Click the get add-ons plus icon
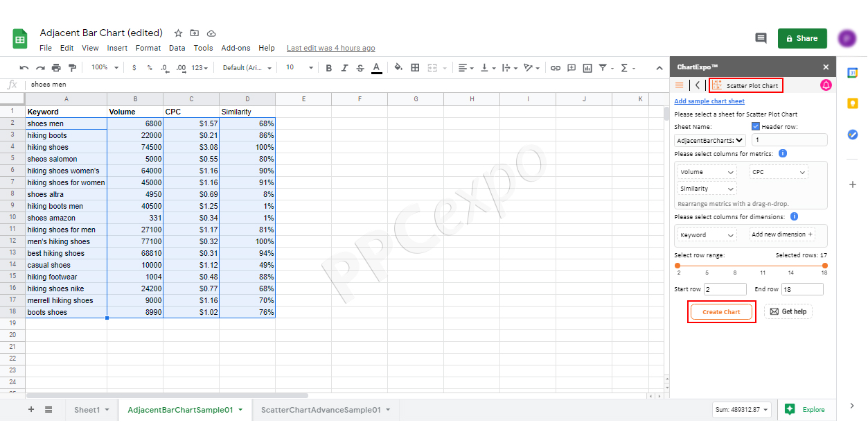Screen dimensions: 868x448 pyautogui.click(x=853, y=184)
